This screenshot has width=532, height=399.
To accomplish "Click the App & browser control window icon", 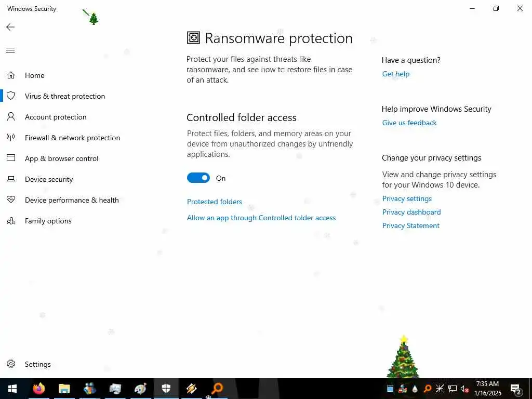I will click(x=11, y=158).
